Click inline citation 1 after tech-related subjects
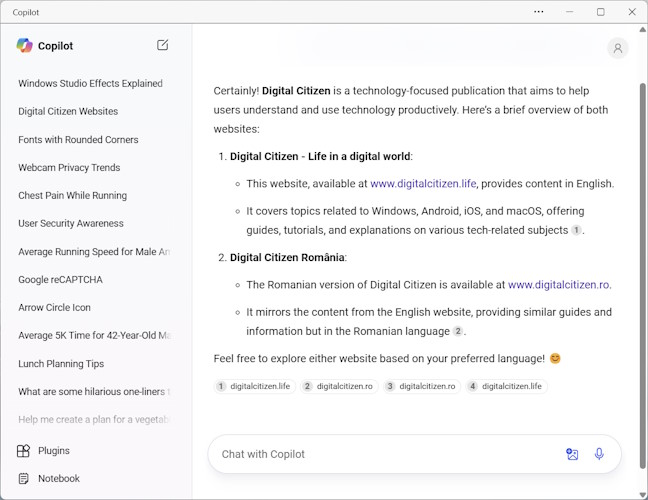Image resolution: width=648 pixels, height=500 pixels. 576,230
